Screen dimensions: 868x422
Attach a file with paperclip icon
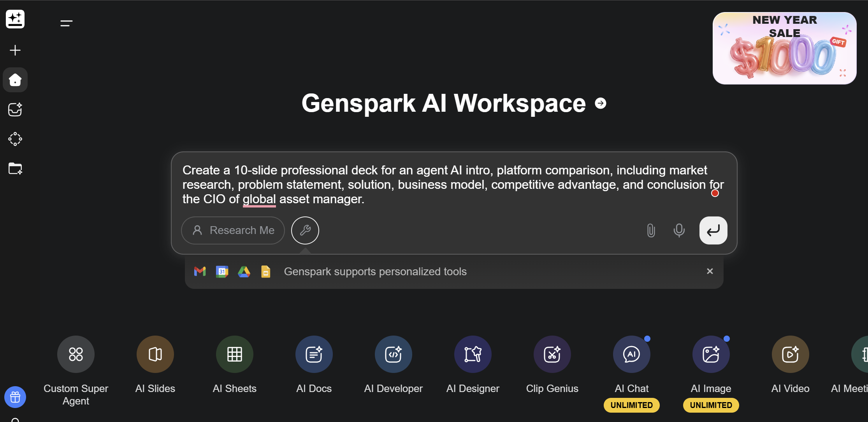coord(651,230)
